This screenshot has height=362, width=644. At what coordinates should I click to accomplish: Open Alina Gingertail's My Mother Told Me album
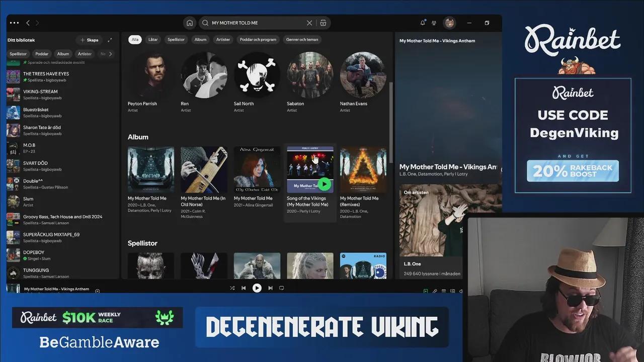pyautogui.click(x=257, y=182)
